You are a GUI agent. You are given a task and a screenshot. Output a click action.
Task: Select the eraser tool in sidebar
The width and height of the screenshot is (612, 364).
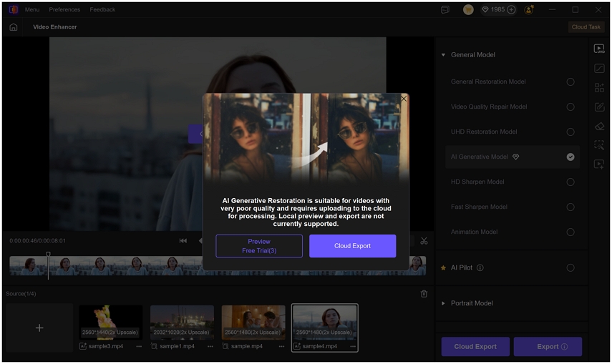(600, 126)
